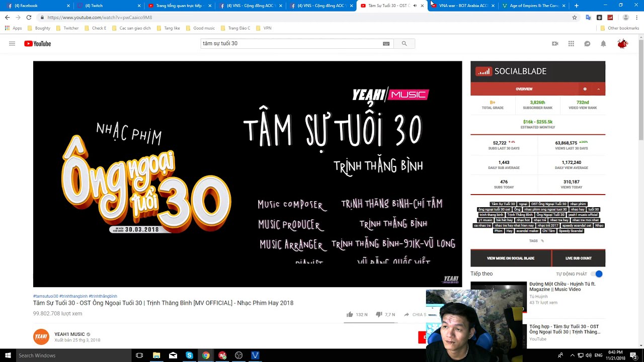Viewport: 644px width, 362px height.
Task: Click the YouTube search magnifier button
Action: coord(404,44)
